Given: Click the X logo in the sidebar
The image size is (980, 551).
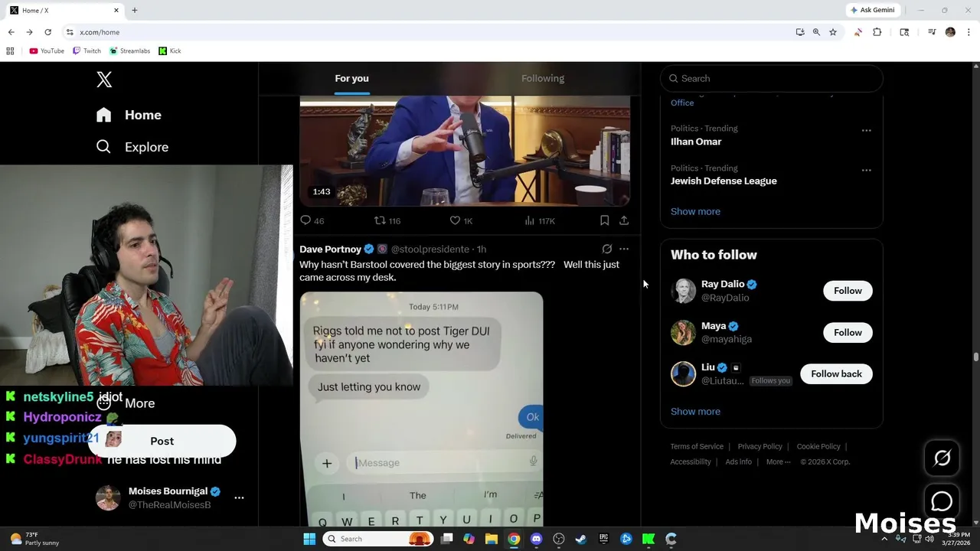Looking at the screenshot, I should click(104, 79).
